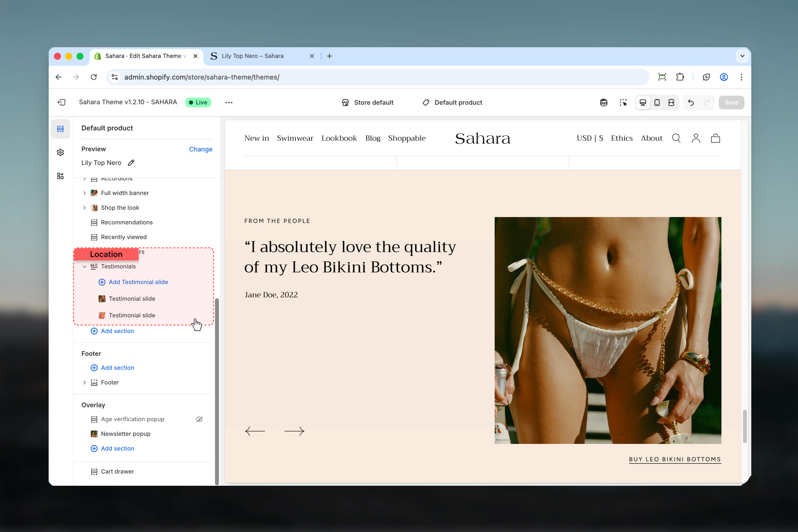
Task: Switch to mobile preview icon
Action: tap(657, 102)
